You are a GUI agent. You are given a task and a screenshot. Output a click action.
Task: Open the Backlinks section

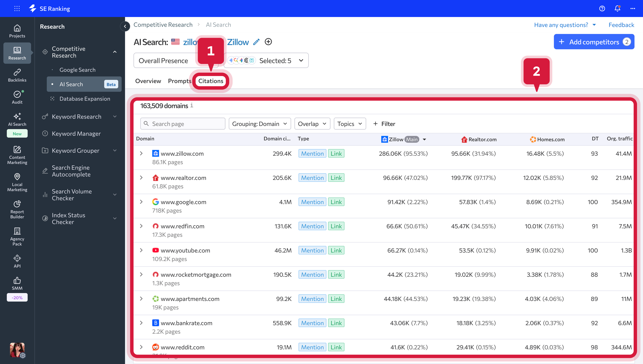pyautogui.click(x=17, y=75)
